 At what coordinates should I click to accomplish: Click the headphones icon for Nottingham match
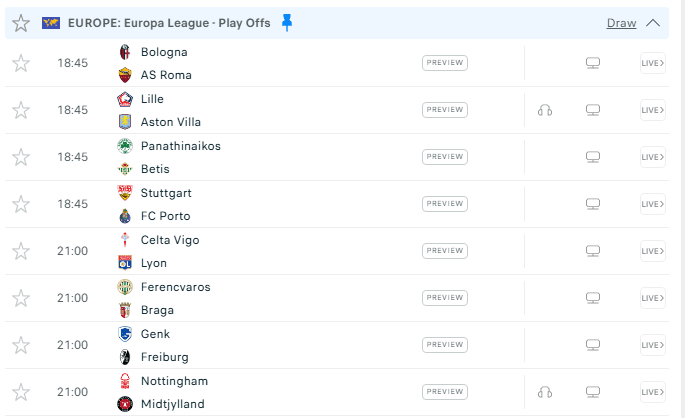click(x=545, y=392)
